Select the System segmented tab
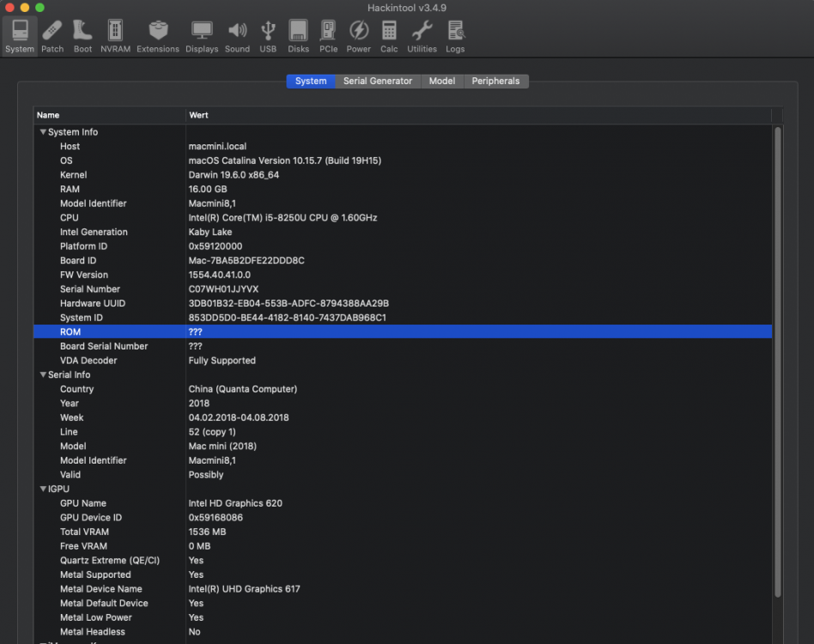 [x=311, y=81]
